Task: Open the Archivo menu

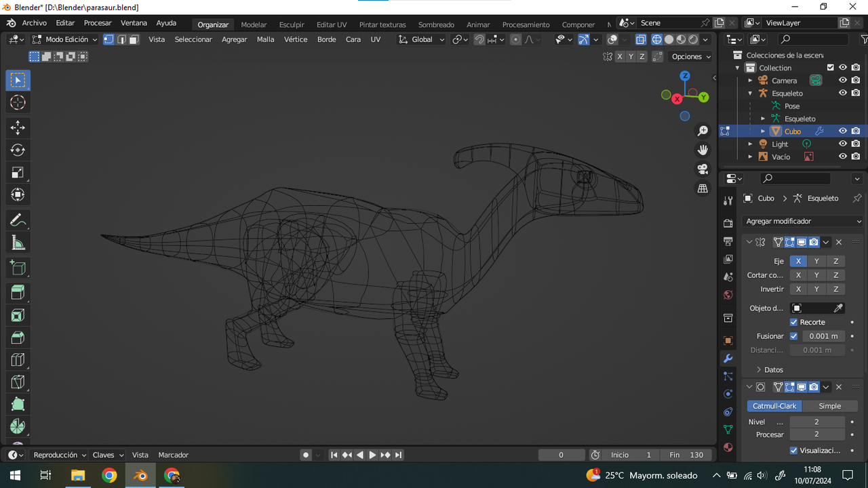Action: click(x=34, y=22)
